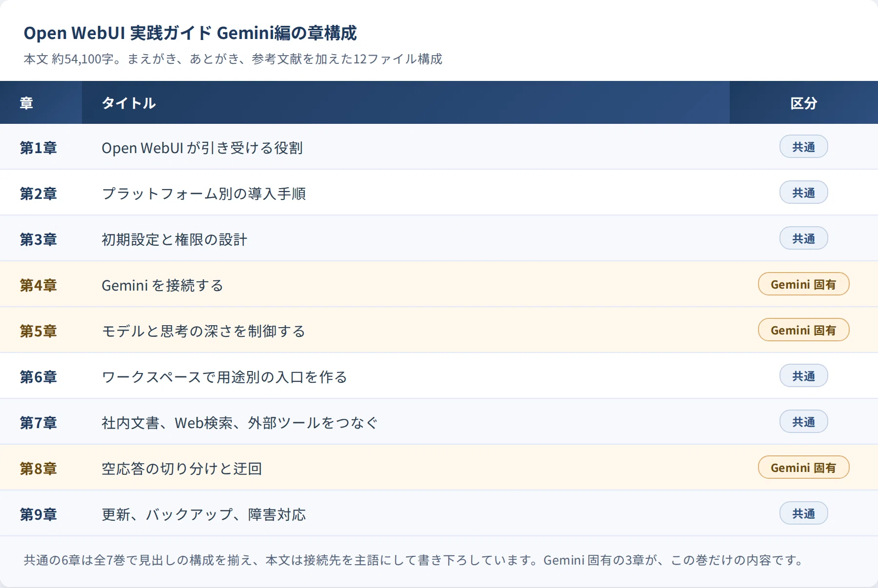Click the "区分" column header
The width and height of the screenshot is (878, 588).
804,103
